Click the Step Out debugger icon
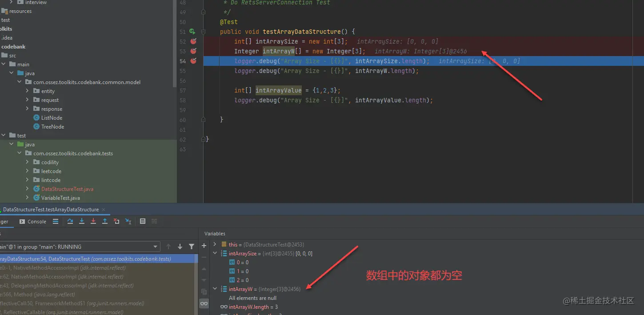The width and height of the screenshot is (644, 315). pos(105,221)
